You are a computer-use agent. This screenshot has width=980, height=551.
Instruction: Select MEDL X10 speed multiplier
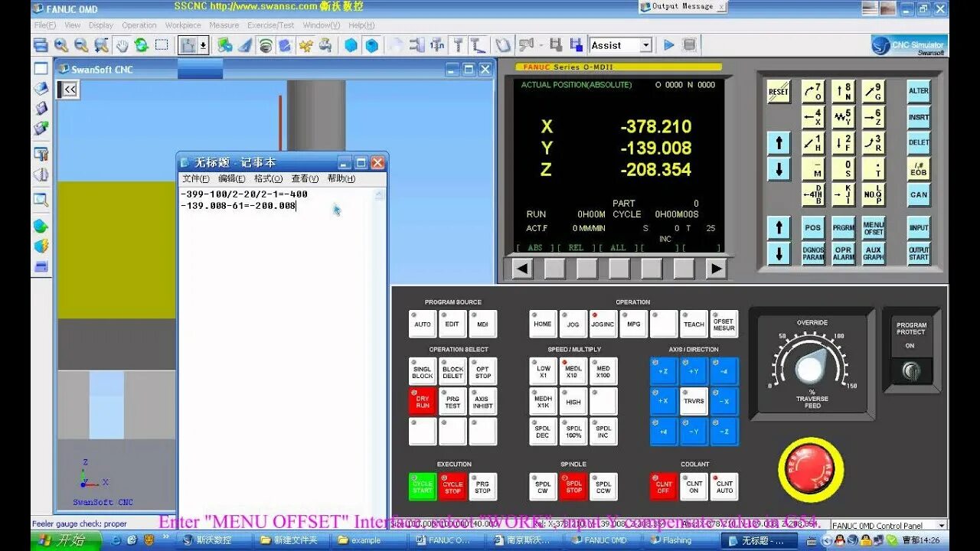click(573, 372)
